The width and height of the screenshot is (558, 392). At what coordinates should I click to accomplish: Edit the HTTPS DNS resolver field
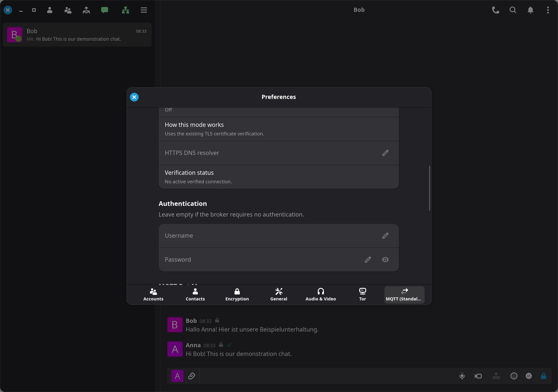pyautogui.click(x=385, y=153)
